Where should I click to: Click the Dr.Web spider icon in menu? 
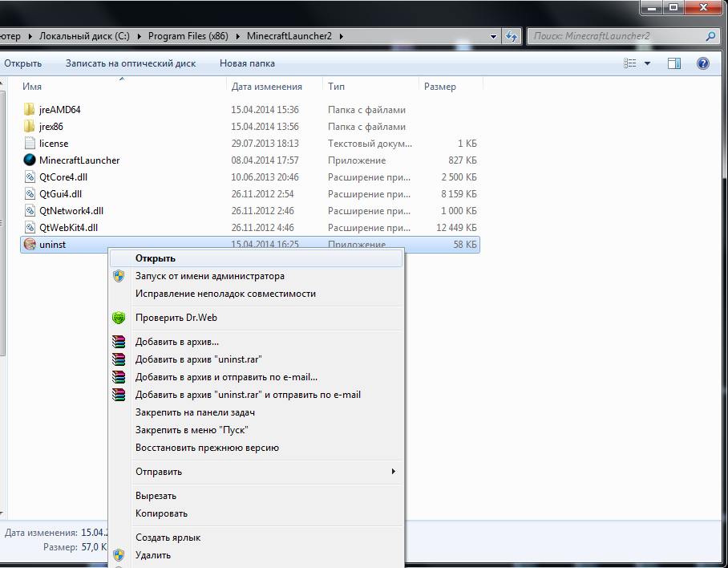tap(119, 318)
